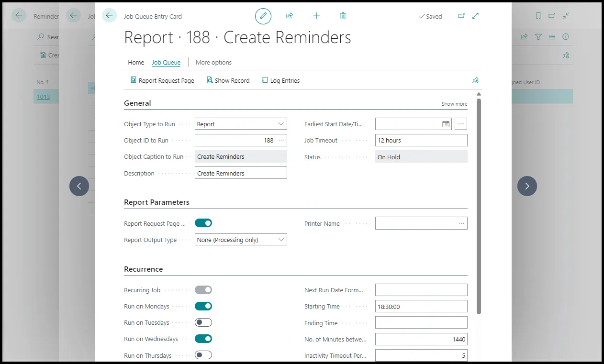
Task: Click the pencil edit icon
Action: [x=263, y=16]
